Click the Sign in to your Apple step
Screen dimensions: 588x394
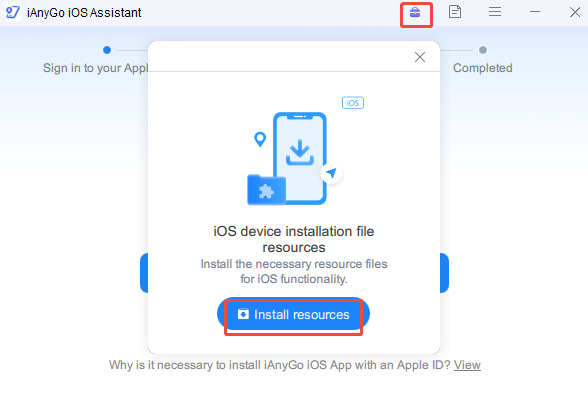pyautogui.click(x=95, y=68)
